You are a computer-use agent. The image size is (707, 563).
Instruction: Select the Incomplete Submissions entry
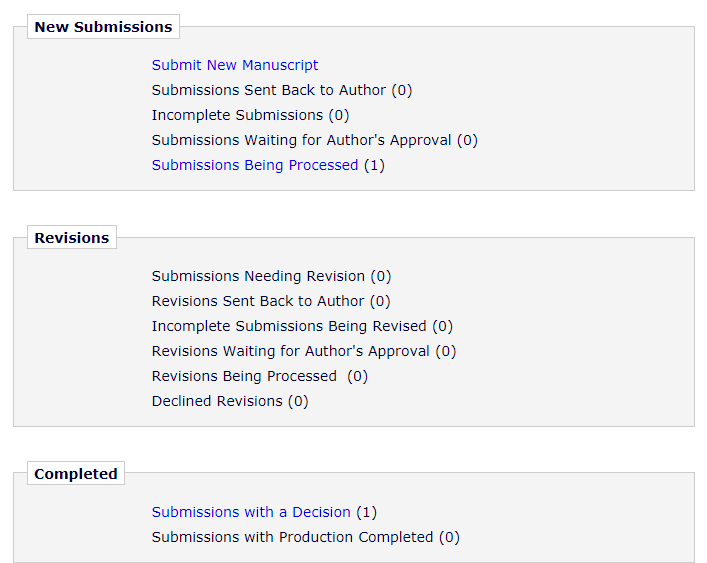coord(237,115)
